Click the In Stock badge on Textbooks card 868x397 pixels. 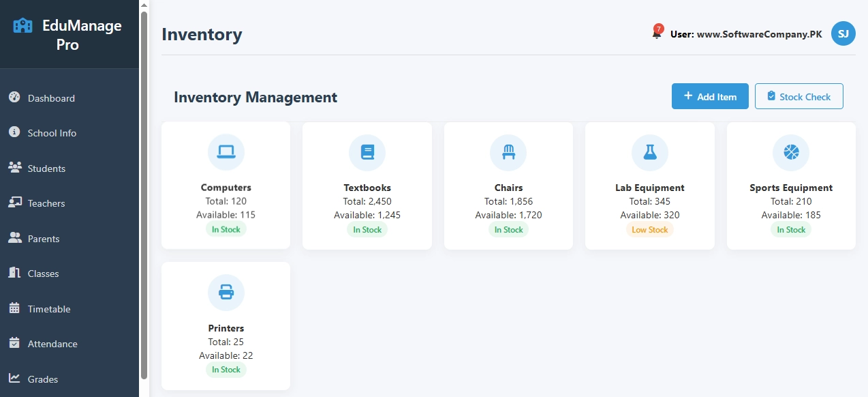point(367,229)
